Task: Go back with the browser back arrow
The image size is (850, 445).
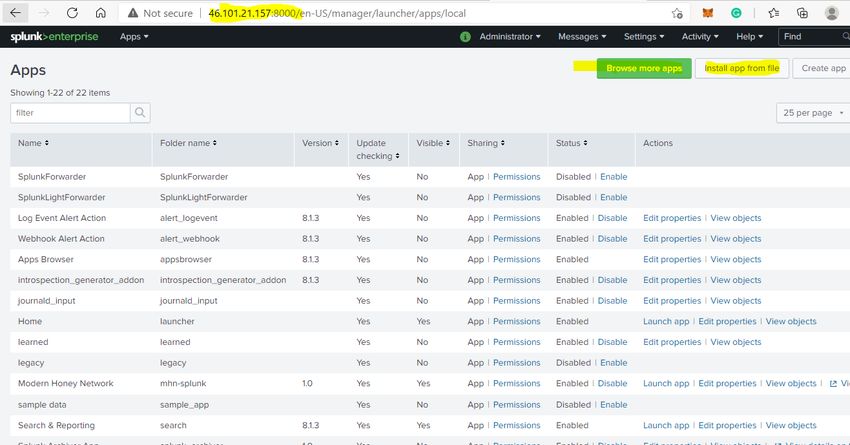Action: click(x=15, y=13)
